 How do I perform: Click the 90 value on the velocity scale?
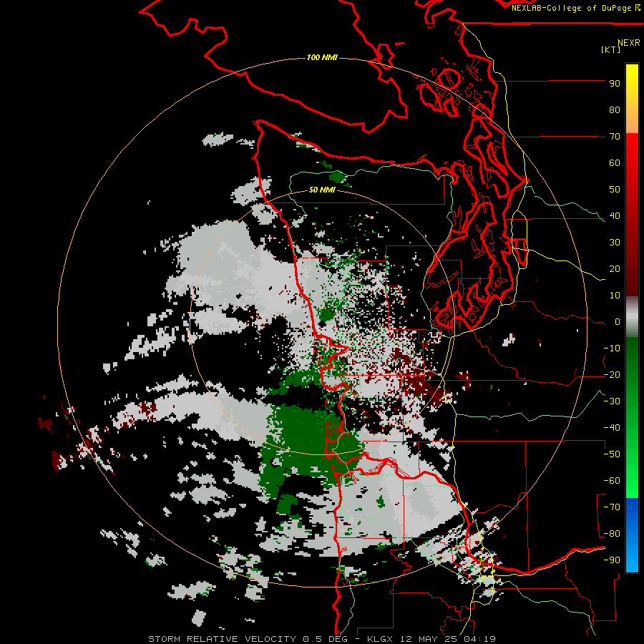tap(615, 84)
